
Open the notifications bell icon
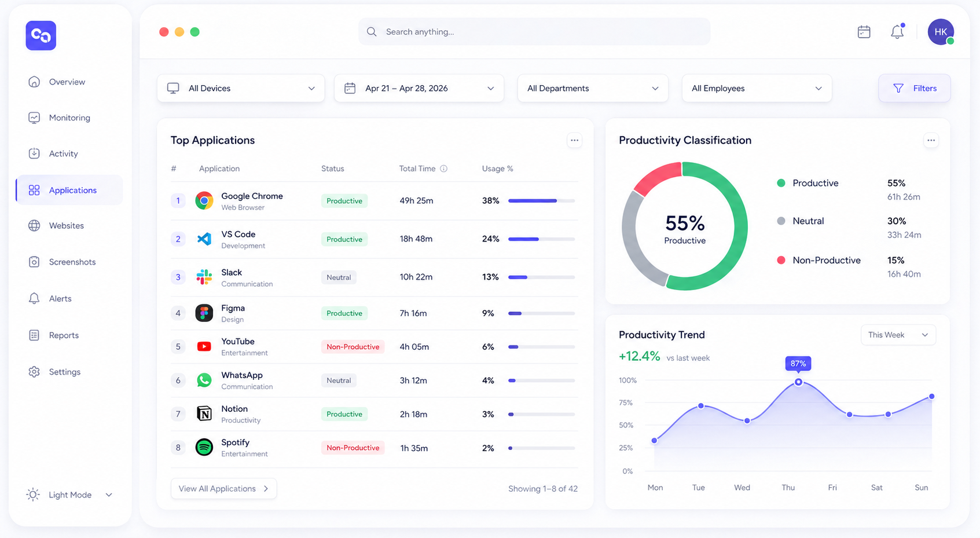pyautogui.click(x=897, y=32)
